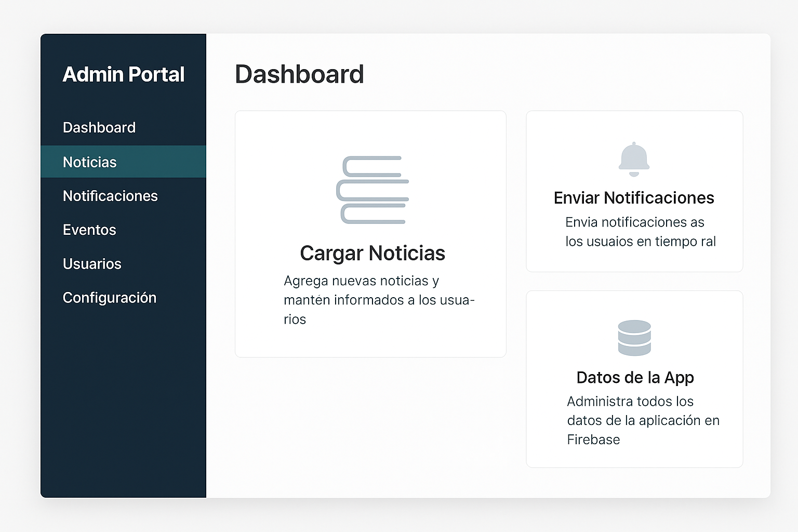Click the word Firebase in the data card
This screenshot has height=532, width=798.
593,440
